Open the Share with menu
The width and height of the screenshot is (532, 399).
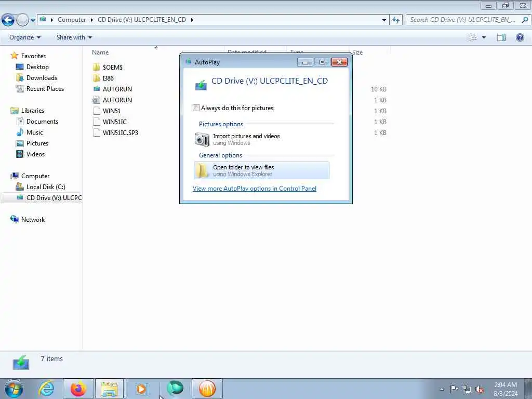click(74, 37)
